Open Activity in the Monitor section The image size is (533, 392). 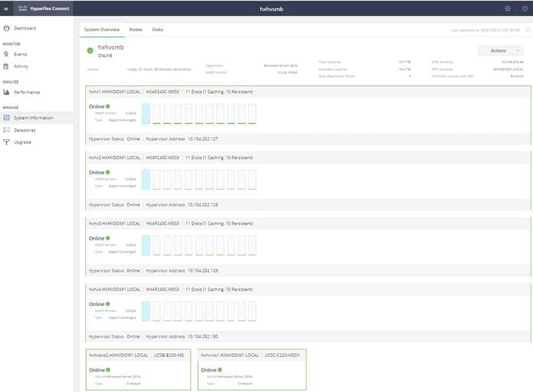[x=21, y=66]
